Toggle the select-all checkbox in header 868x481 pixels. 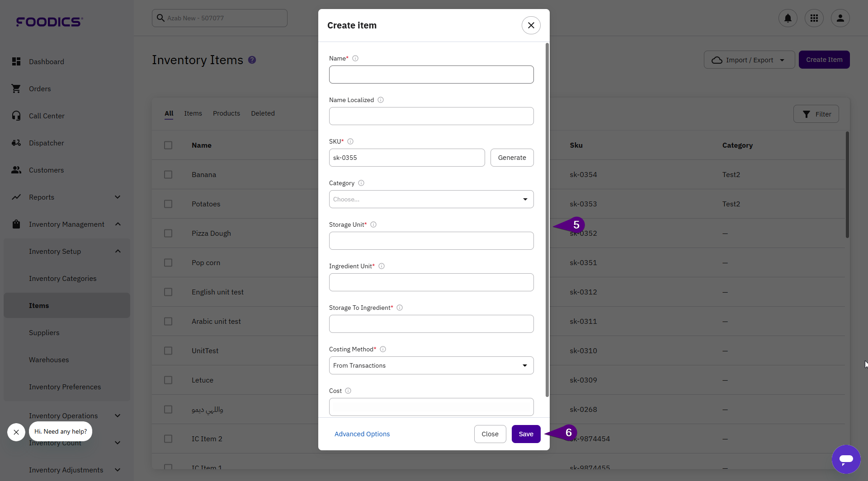pyautogui.click(x=168, y=145)
